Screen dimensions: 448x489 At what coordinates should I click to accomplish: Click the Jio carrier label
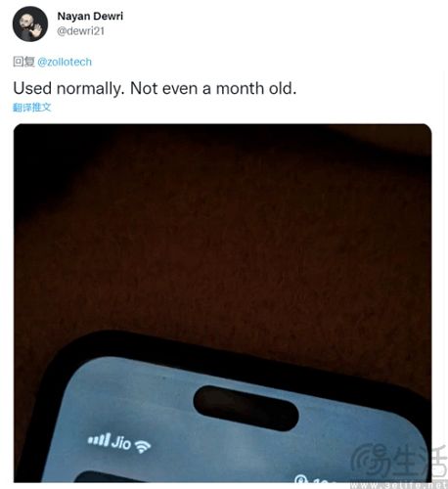click(x=121, y=443)
